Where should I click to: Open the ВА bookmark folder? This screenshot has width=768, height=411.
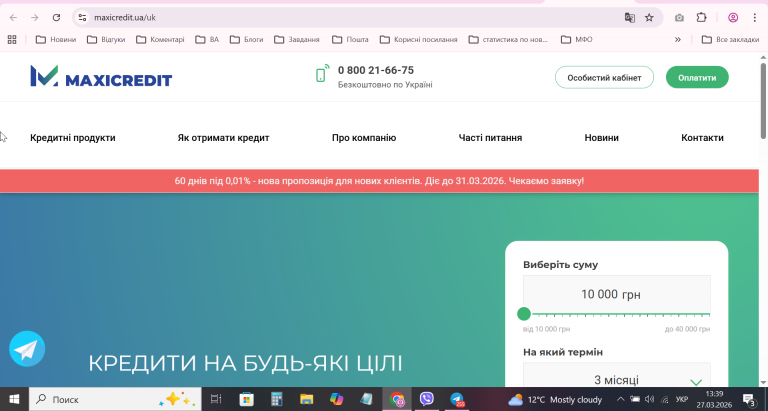pos(207,39)
